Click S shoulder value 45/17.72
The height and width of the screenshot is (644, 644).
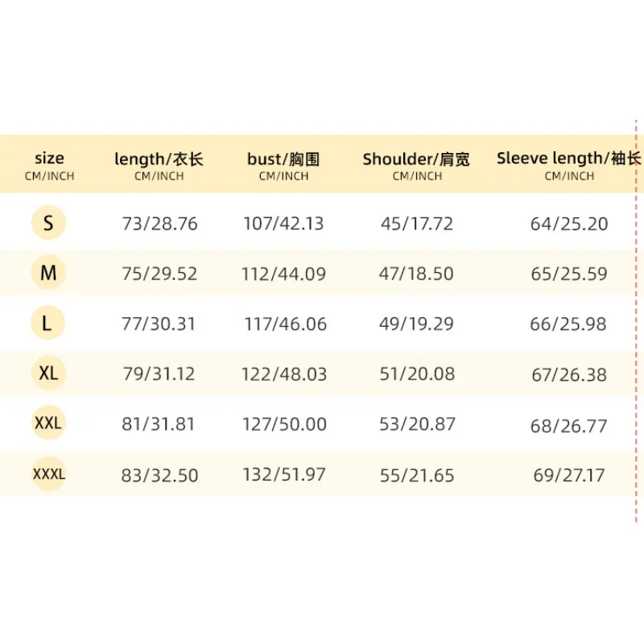pos(417,224)
